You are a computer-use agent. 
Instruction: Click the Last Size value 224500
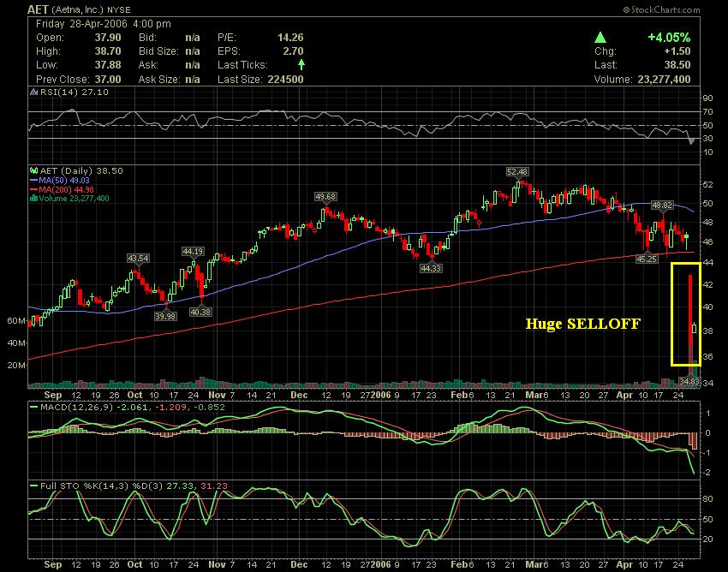[285, 79]
